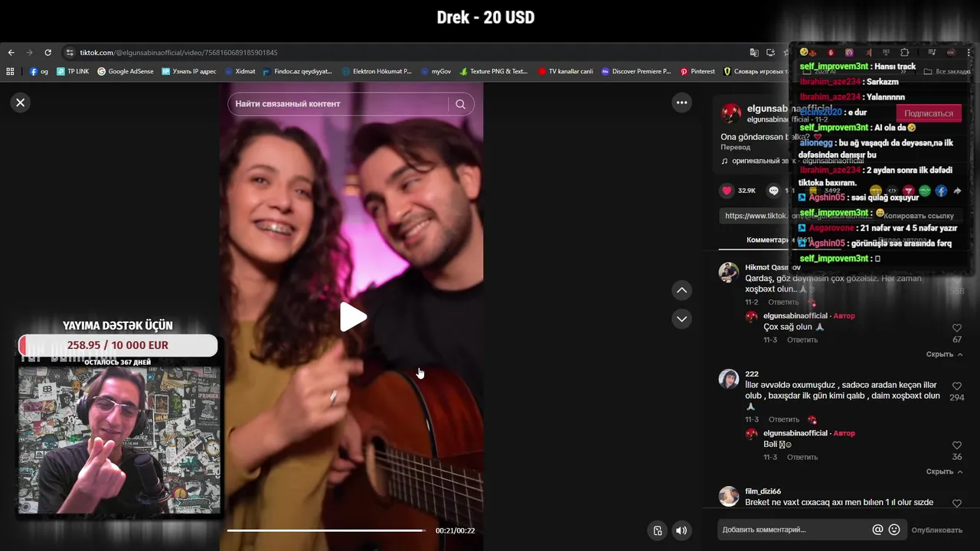980x551 pixels.
Task: Reply to the 'Bəli' comment
Action: (802, 457)
